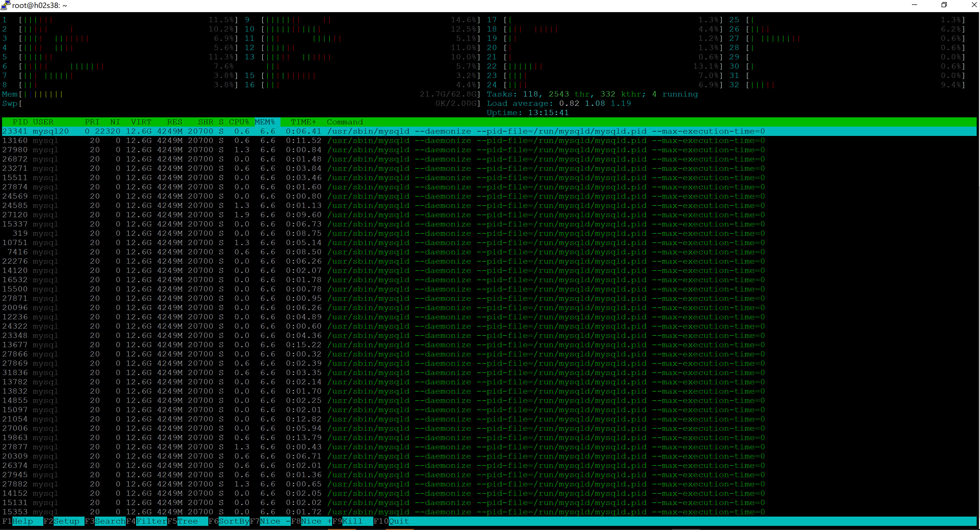Select the process row with PID 31836
This screenshot has height=530, width=980.
pos(489,372)
